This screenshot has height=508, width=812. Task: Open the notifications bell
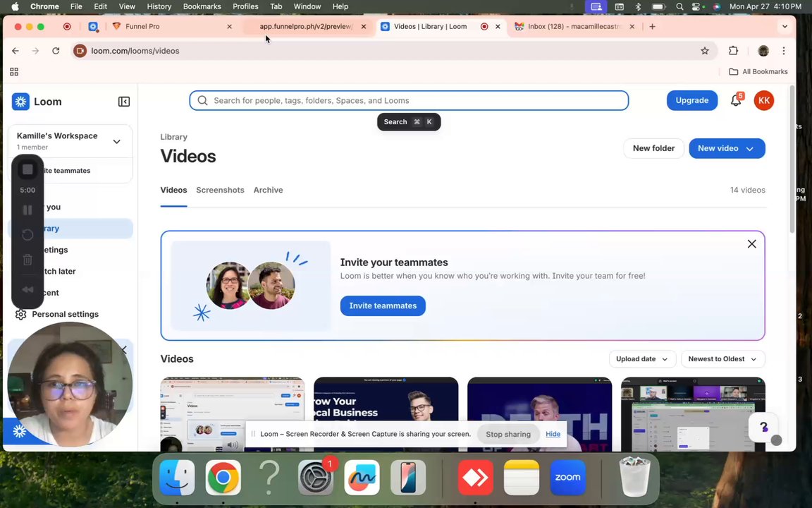(x=736, y=100)
